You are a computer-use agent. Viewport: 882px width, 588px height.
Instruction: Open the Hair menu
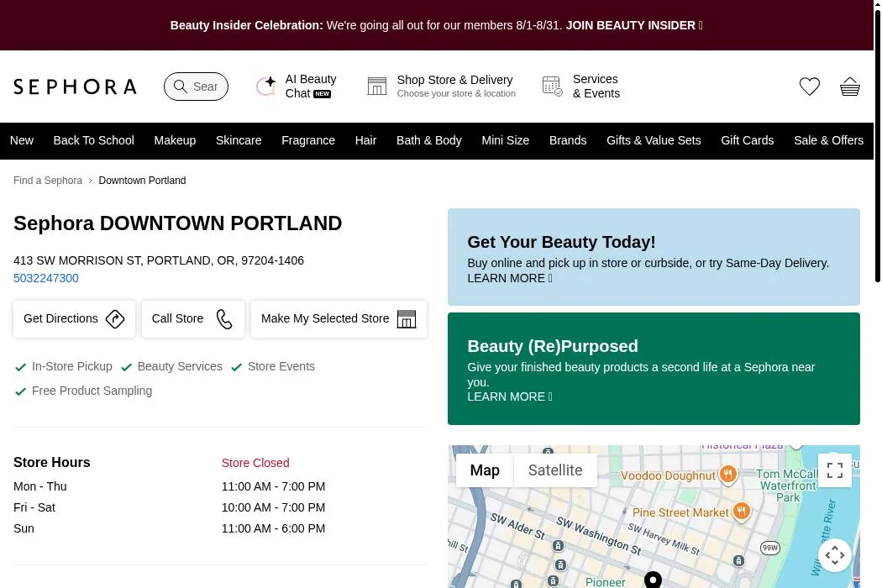coord(365,140)
